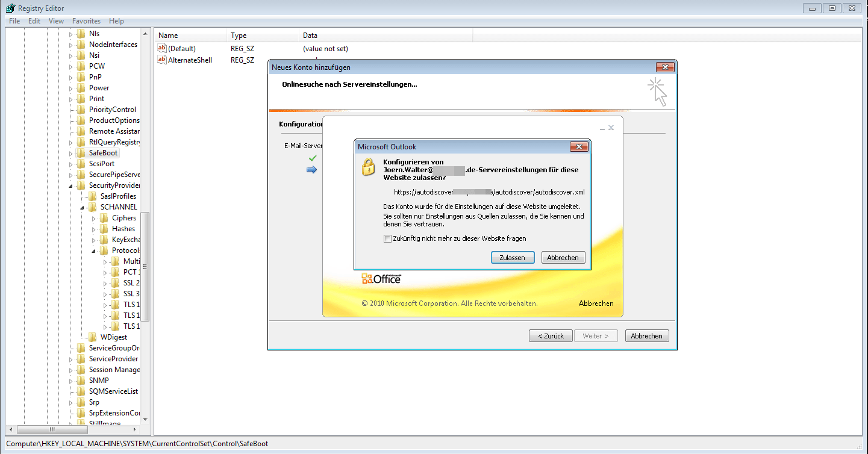Click the tree pane vertical scrollbar
This screenshot has height=454, width=868.
click(145, 265)
